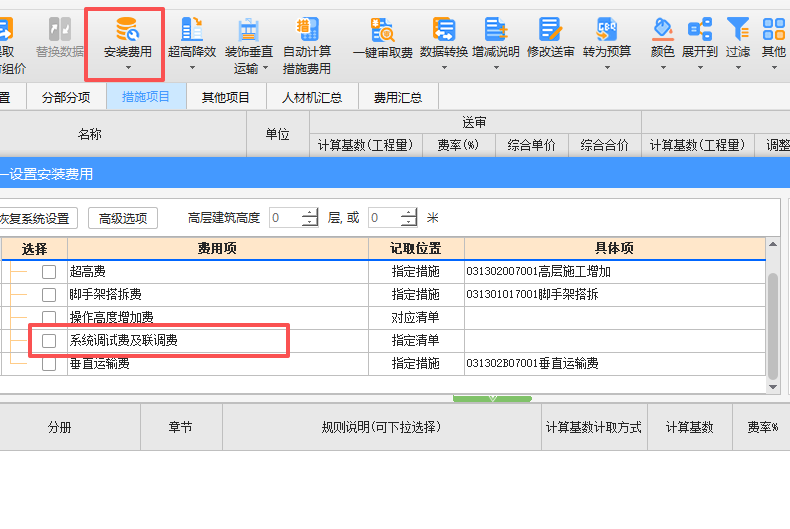The image size is (790, 529).
Task: Click the 展开到 icon
Action: (x=700, y=29)
